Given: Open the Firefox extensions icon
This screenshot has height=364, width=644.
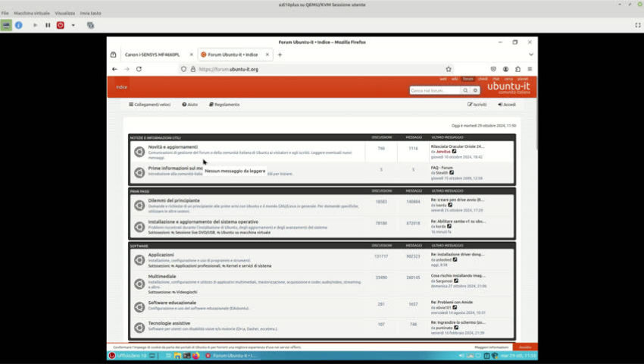Looking at the screenshot, I should pyautogui.click(x=517, y=69).
